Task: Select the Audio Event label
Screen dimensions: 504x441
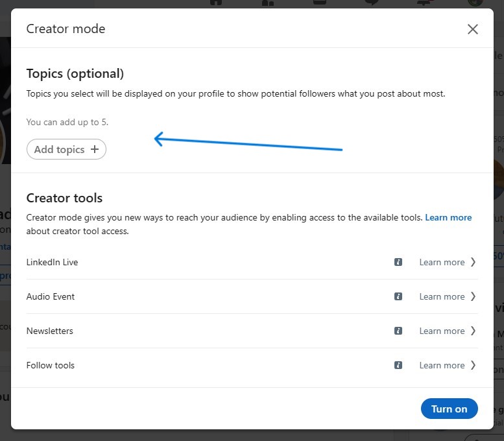Action: [51, 296]
